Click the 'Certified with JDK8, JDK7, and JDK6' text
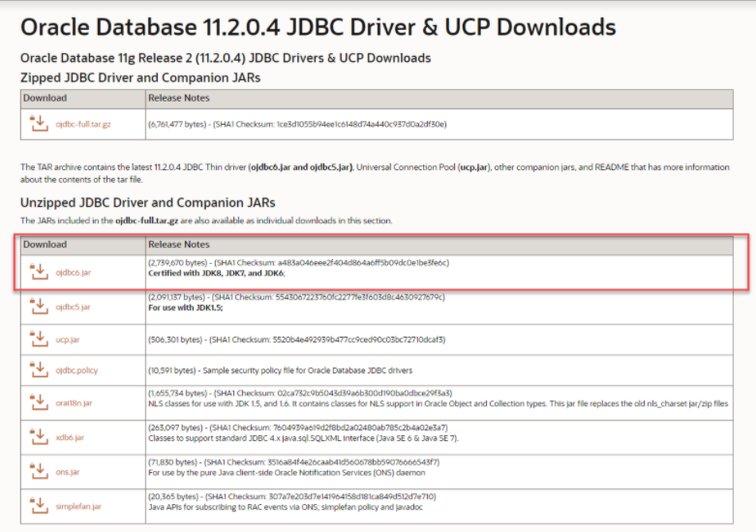The width and height of the screenshot is (756, 532). point(217,273)
